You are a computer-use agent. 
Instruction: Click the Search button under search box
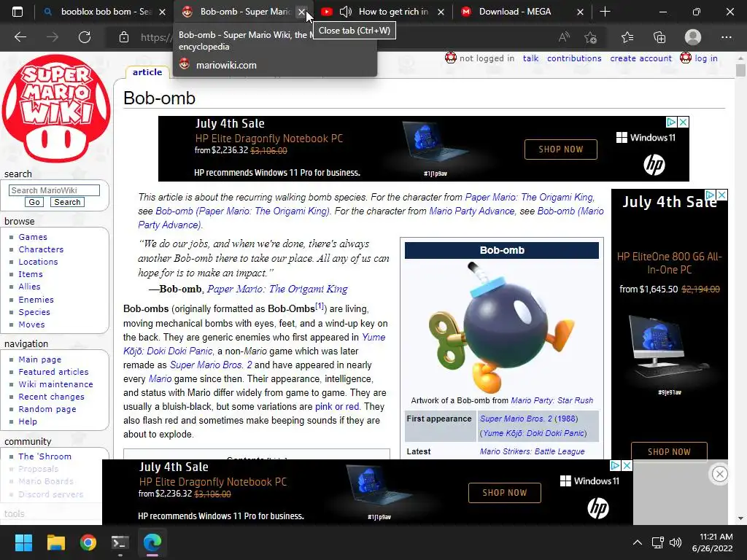(67, 202)
